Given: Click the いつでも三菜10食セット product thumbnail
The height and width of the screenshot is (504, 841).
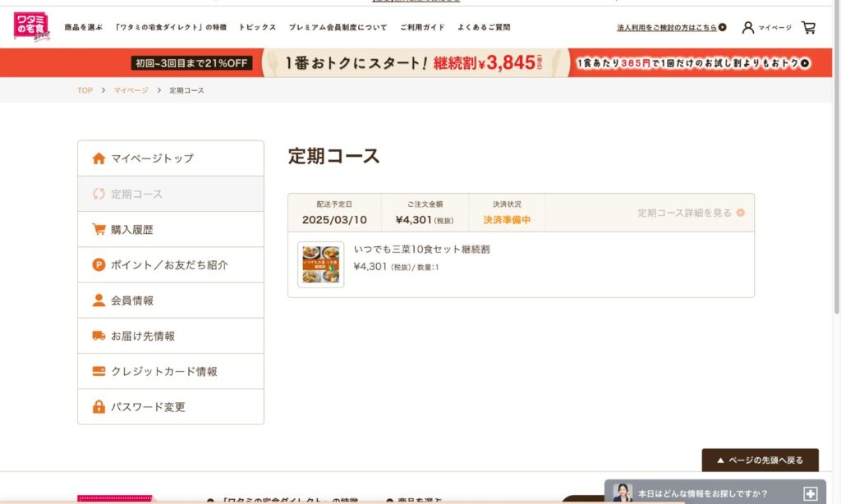Looking at the screenshot, I should (320, 264).
